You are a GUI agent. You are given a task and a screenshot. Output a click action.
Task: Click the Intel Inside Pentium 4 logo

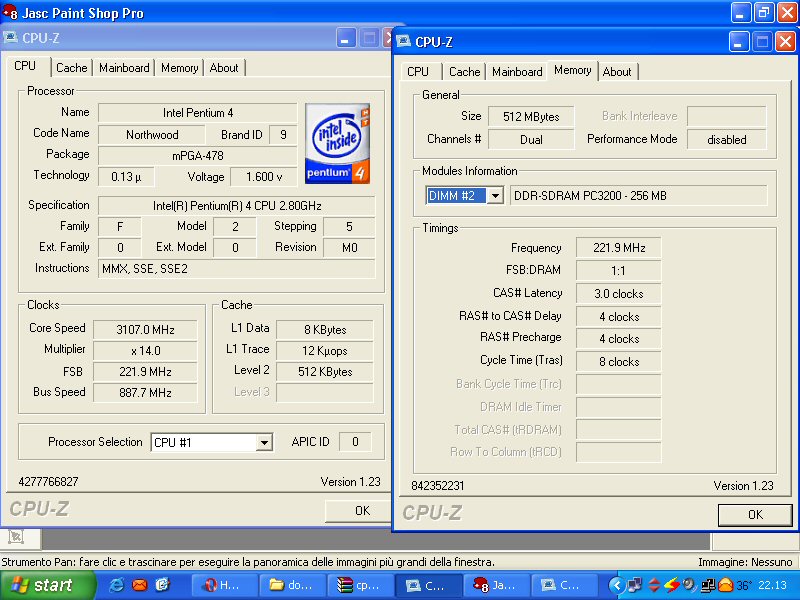pos(337,143)
